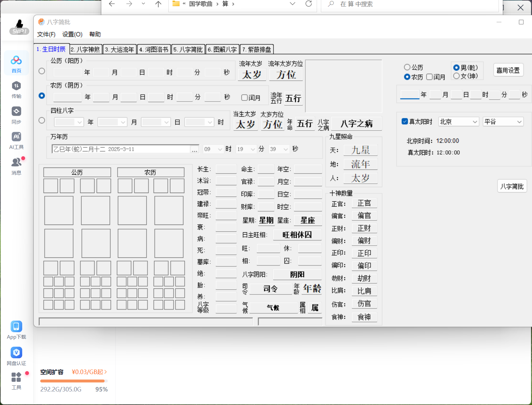Click the Explorer search box
The height and width of the screenshot is (405, 532).
pos(410,4)
